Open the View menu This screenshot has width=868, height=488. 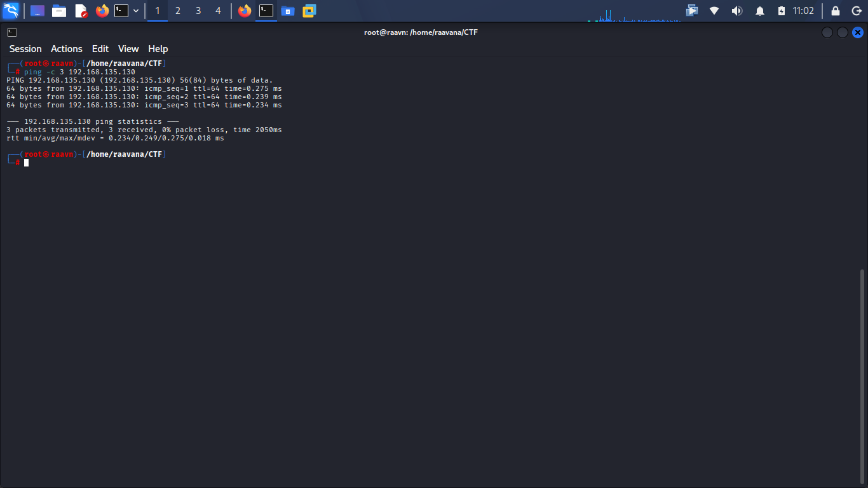pos(128,49)
